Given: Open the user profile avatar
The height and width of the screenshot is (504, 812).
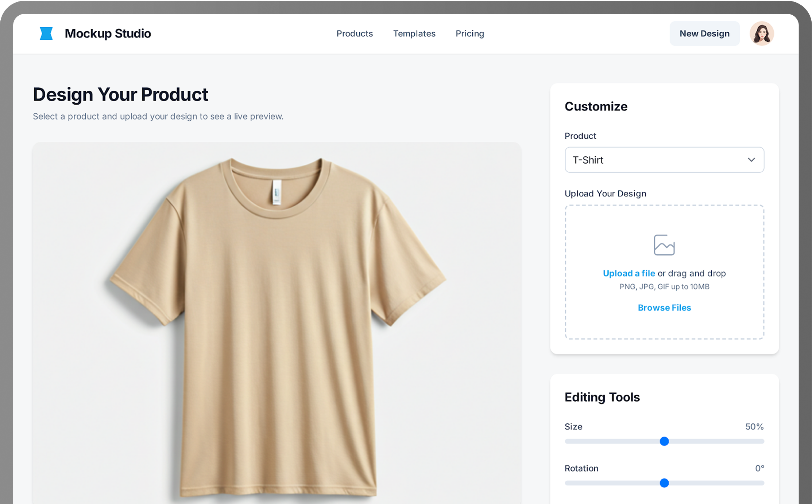Looking at the screenshot, I should (761, 34).
